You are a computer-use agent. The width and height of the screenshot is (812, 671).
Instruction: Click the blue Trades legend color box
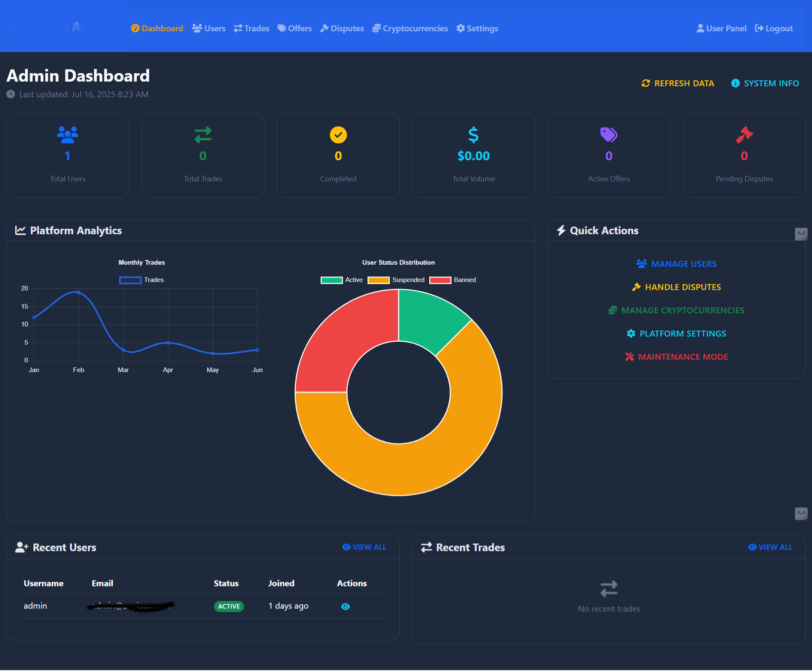coord(130,280)
